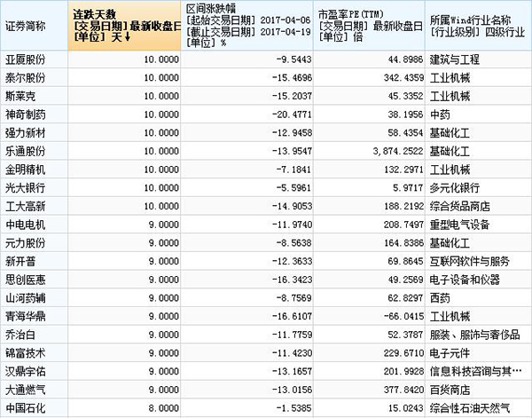Select the stock 汉鼎宇佑
Screen dimensions: 532x418
point(25,372)
